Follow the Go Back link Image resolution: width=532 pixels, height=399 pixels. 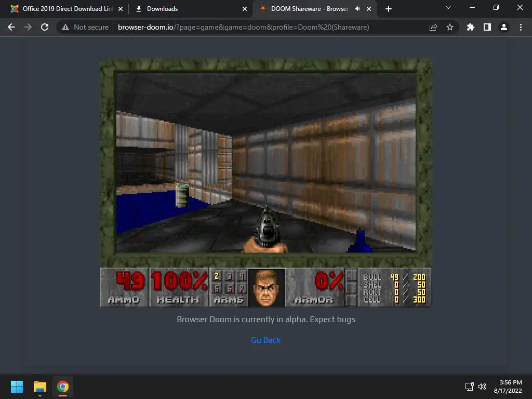pos(265,340)
